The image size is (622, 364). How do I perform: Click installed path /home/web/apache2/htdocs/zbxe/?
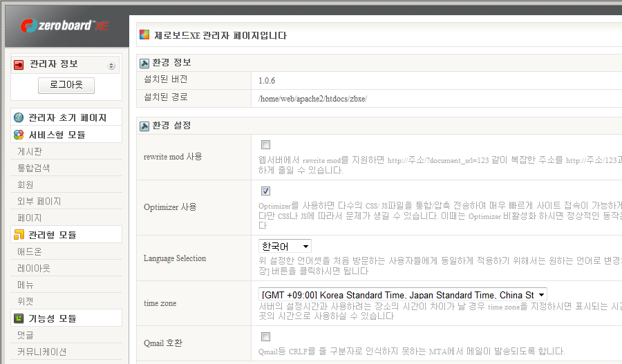pos(312,99)
